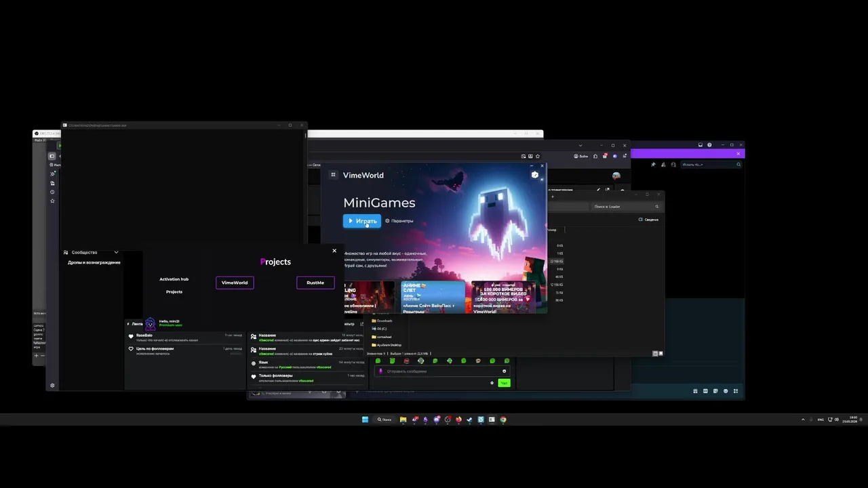The height and width of the screenshot is (488, 868).
Task: Click the settings gear in the left sidebar
Action: (52, 386)
